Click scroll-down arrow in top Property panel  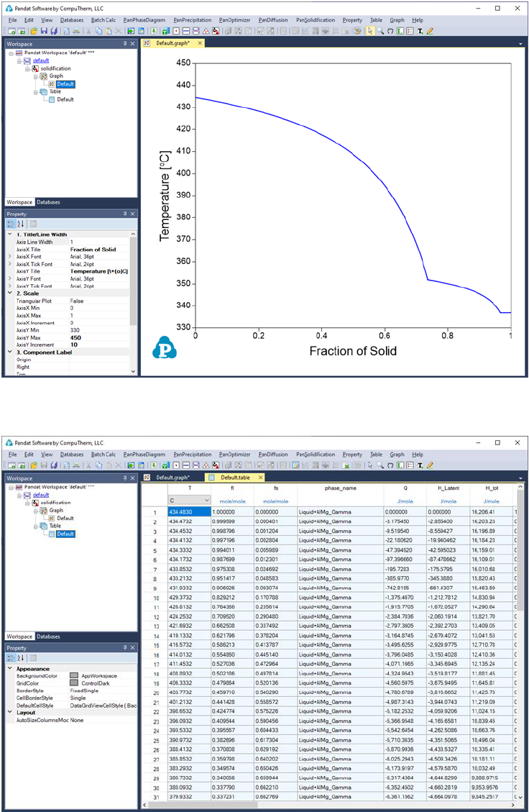pos(133,371)
